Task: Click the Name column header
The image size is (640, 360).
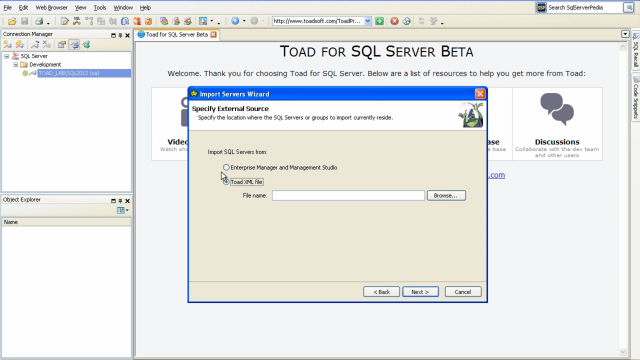Action: point(67,222)
